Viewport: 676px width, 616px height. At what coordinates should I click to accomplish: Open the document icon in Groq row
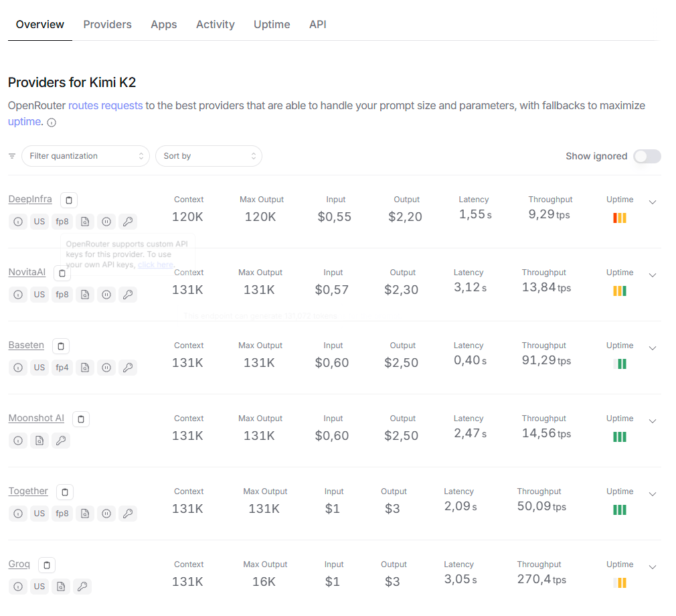61,587
